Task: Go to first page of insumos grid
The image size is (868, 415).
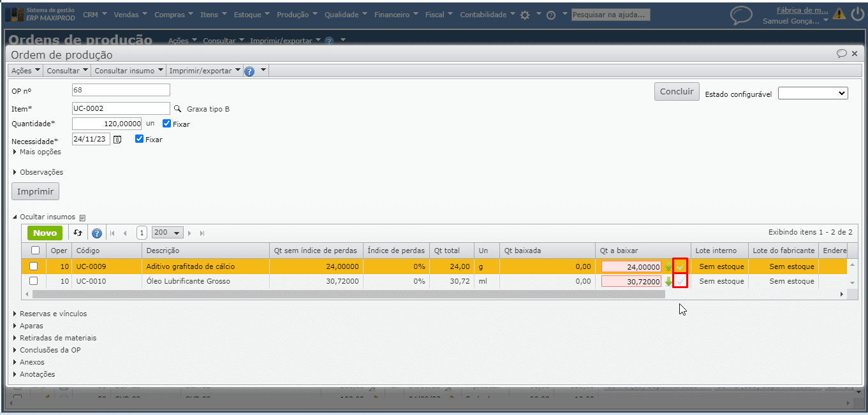Action: click(113, 233)
